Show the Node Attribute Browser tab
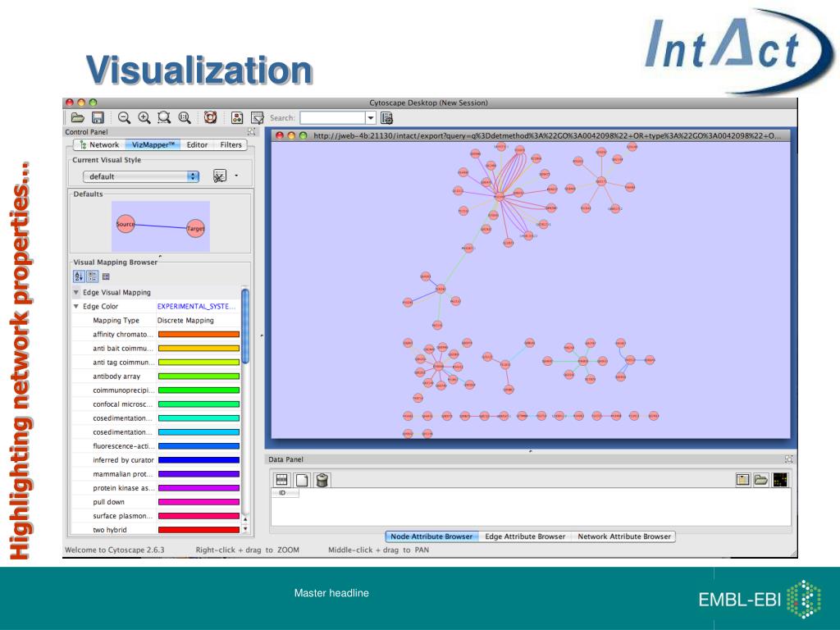 [431, 536]
